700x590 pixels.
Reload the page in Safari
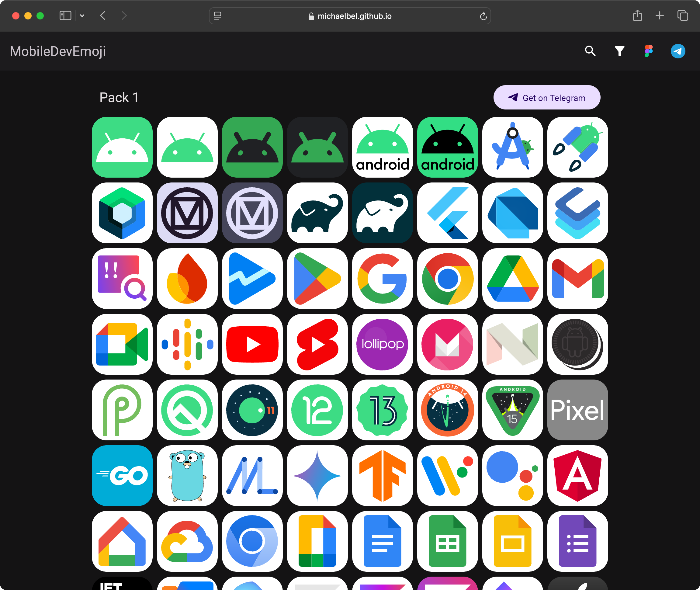tap(483, 16)
